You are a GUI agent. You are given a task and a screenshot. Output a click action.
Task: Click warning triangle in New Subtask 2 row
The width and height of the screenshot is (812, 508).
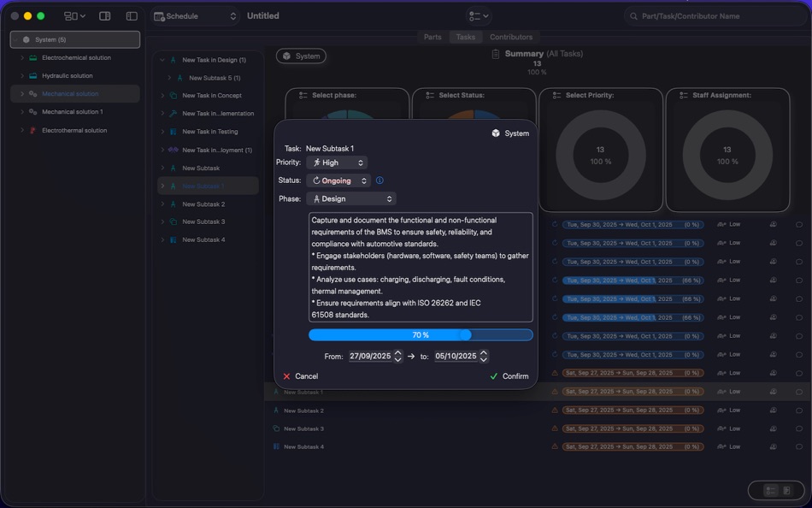[555, 410]
